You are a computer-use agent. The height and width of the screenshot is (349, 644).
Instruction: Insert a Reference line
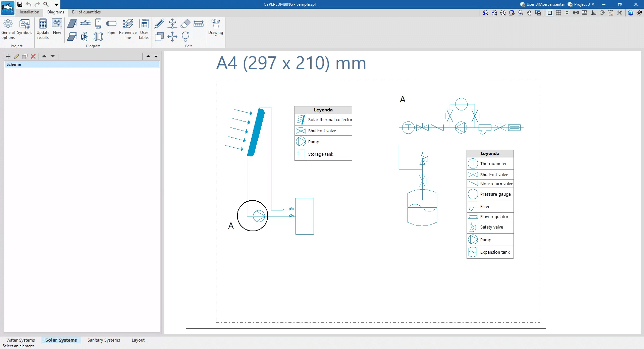(x=127, y=29)
